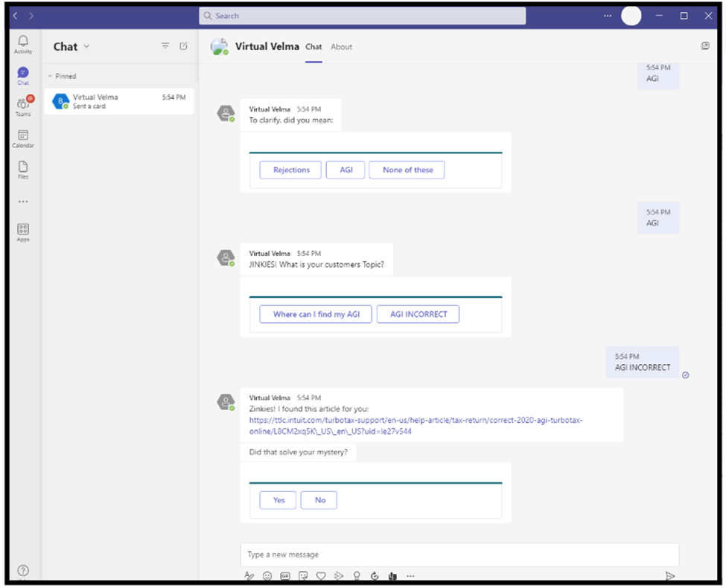Choose the Rejections option
Image resolution: width=726 pixels, height=588 pixels.
pyautogui.click(x=290, y=170)
